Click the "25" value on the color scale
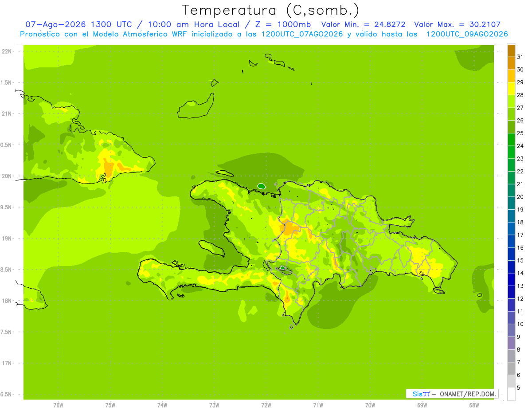532x411 pixels. 520,133
